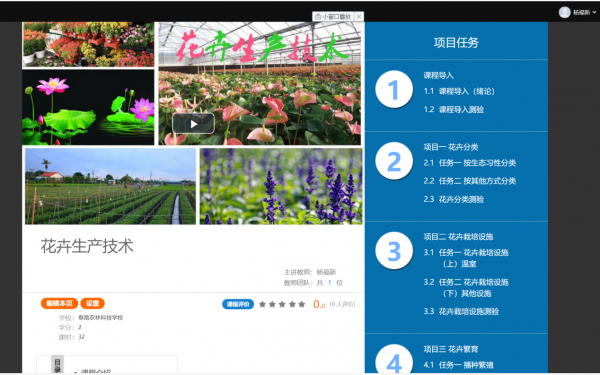Click the lotus flowers thumbnail image
This screenshot has height=375, width=600.
click(x=88, y=108)
